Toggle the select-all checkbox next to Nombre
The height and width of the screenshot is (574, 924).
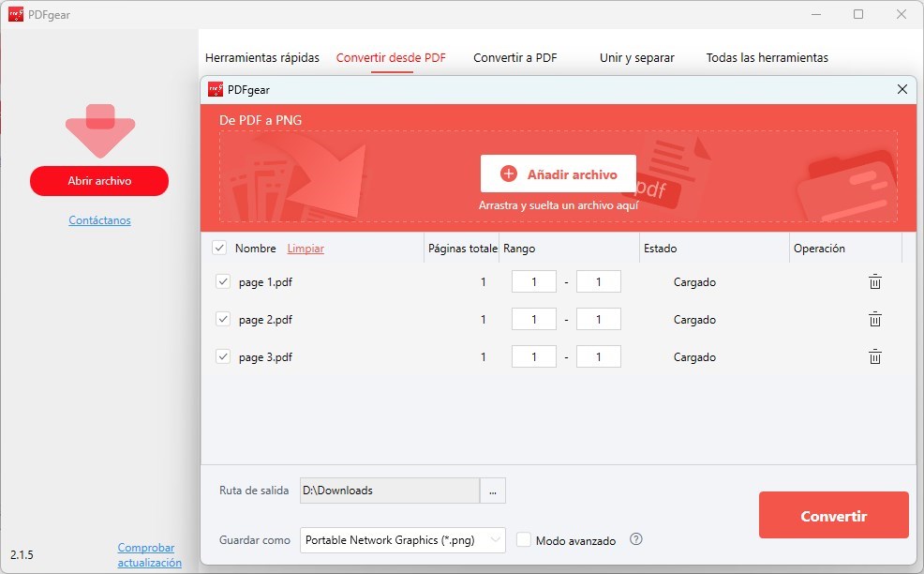(x=219, y=248)
